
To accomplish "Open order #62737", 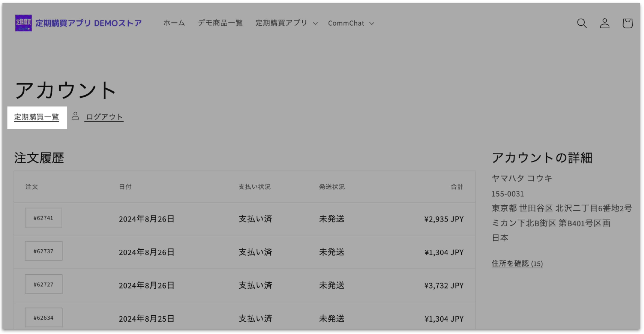I will 43,251.
